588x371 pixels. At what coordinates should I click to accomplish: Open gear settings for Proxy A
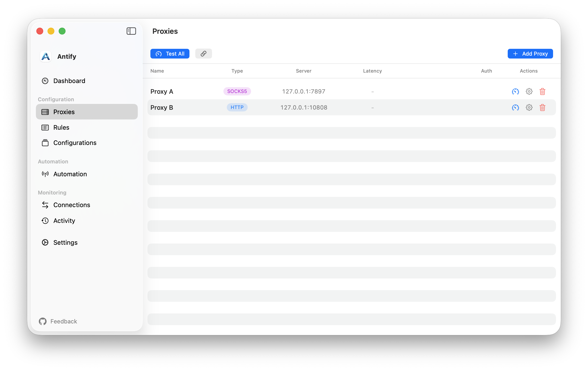tap(529, 91)
